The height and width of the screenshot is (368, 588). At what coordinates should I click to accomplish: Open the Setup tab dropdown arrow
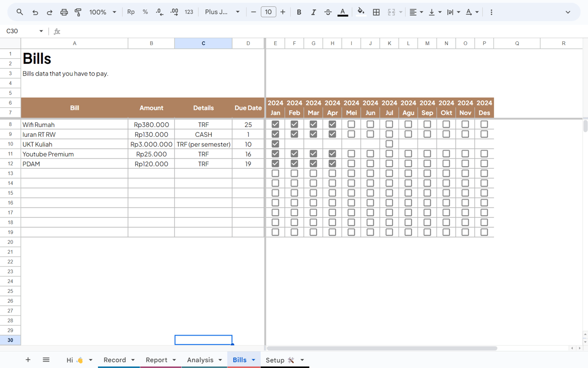[x=302, y=360]
